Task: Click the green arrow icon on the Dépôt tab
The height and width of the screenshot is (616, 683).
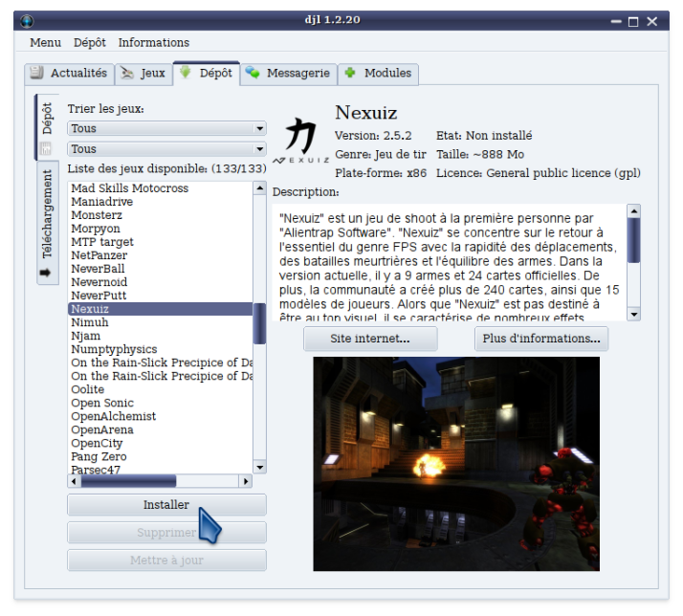Action: [186, 73]
